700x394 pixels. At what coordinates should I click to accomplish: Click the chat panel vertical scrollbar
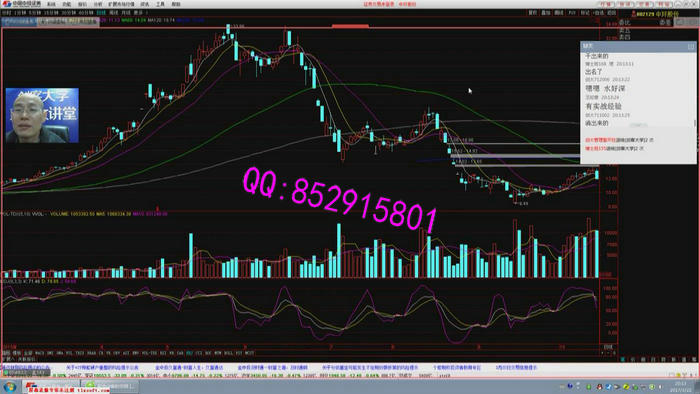(x=695, y=123)
